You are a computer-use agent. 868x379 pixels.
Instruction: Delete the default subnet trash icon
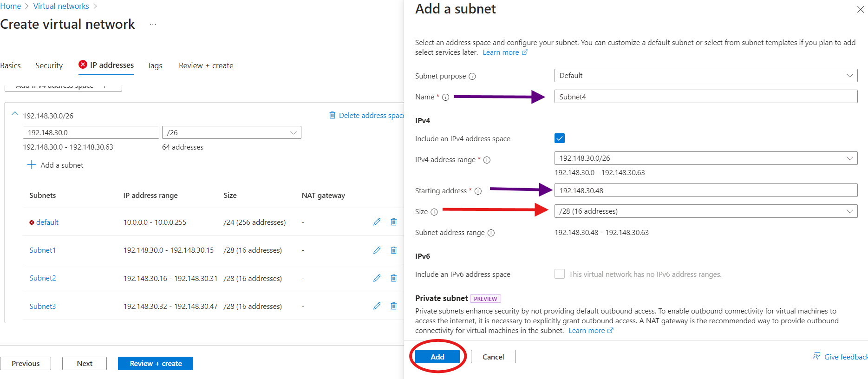[x=393, y=222]
